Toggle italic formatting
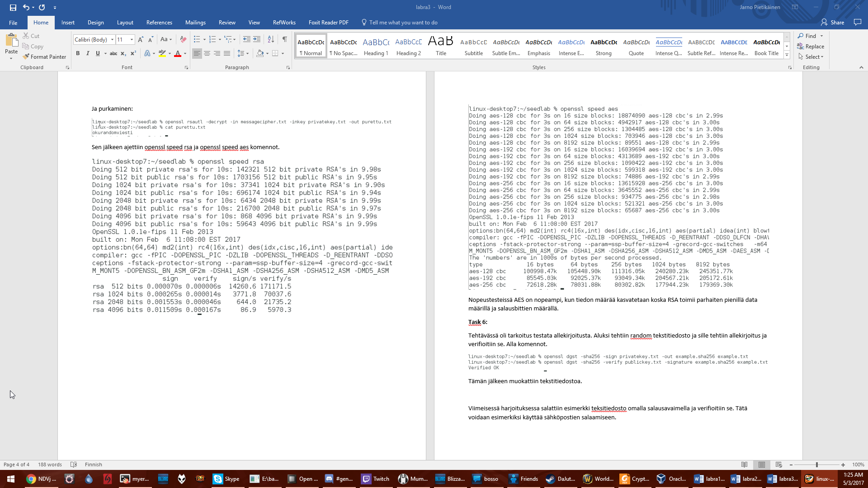The height and width of the screenshot is (488, 868). (x=88, y=53)
